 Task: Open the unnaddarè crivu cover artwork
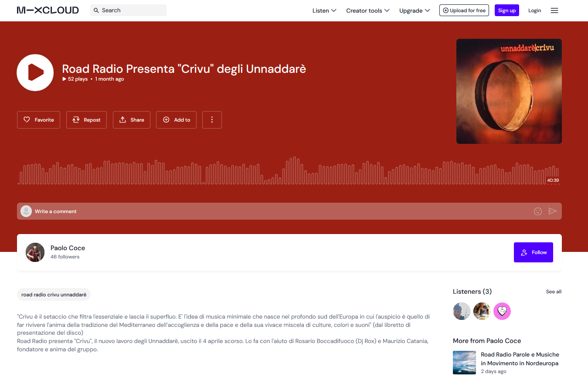click(x=509, y=92)
